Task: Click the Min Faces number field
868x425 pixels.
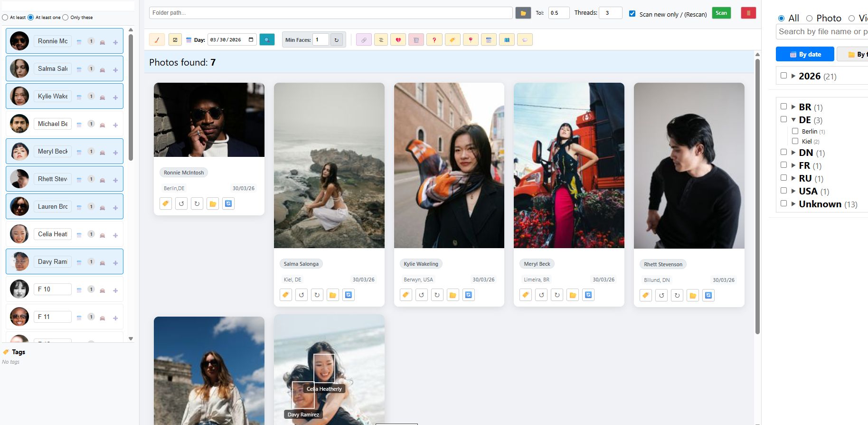Action: [x=321, y=40]
